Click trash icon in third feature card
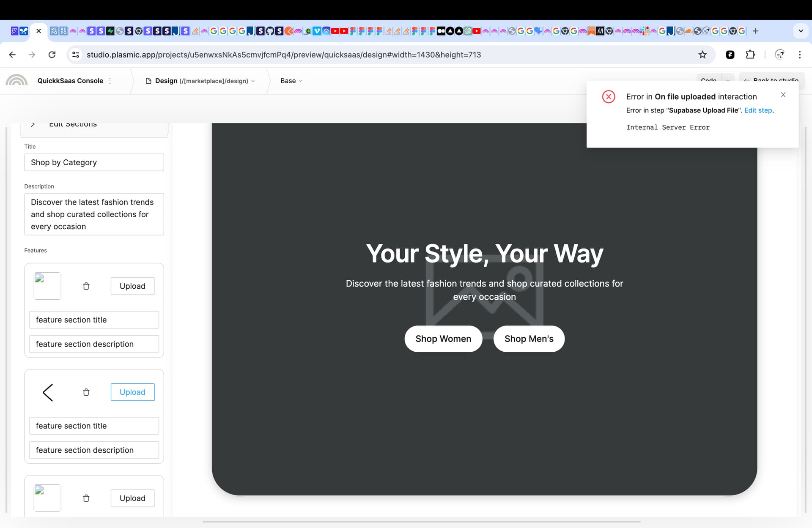This screenshot has width=812, height=528. coord(86,498)
